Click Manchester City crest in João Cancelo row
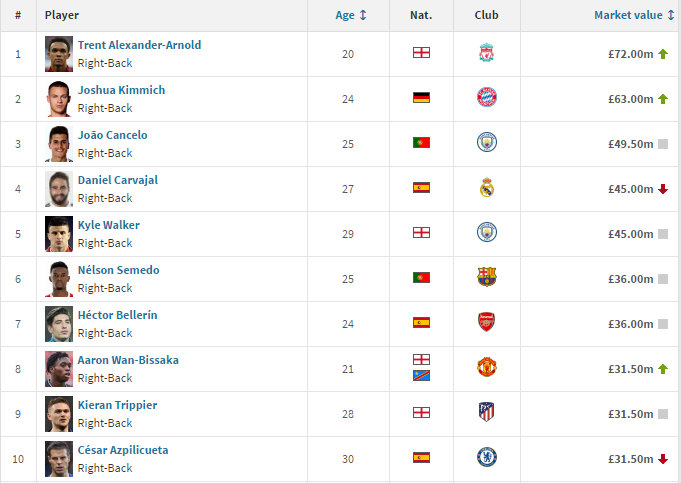This screenshot has width=681, height=483. coord(486,142)
